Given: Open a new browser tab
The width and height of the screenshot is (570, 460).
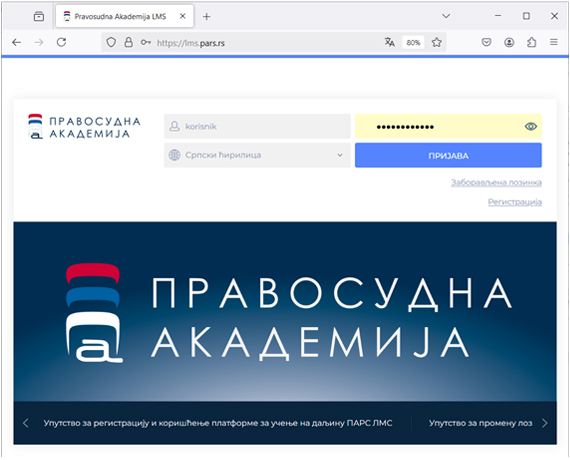Looking at the screenshot, I should [x=206, y=16].
